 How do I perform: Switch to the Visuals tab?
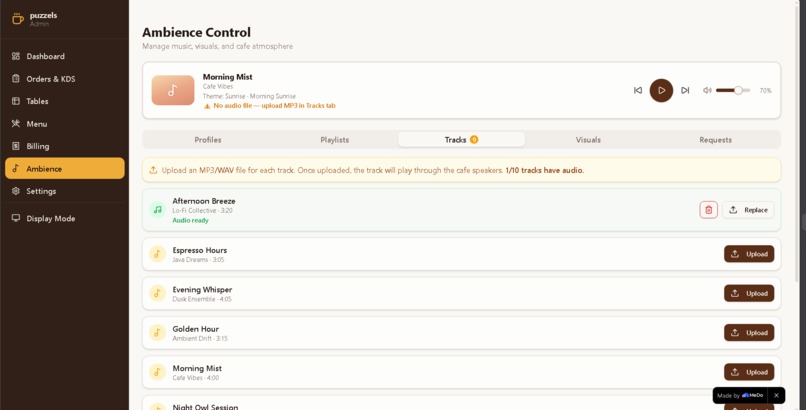[x=588, y=140]
